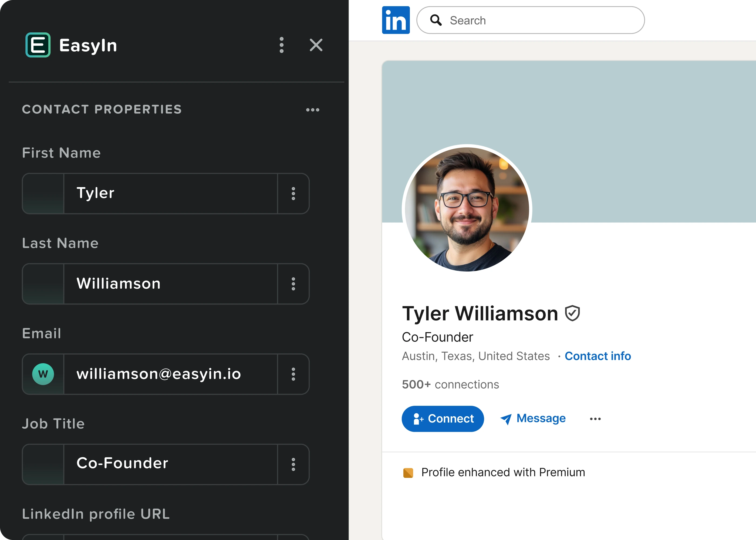The width and height of the screenshot is (756, 540).
Task: Open the First Name field options menu
Action: pyautogui.click(x=293, y=194)
